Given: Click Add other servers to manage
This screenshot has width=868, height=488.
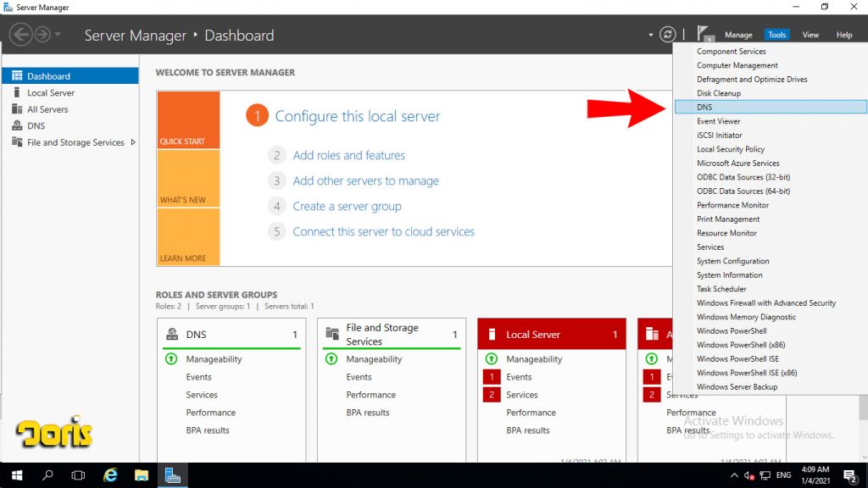Looking at the screenshot, I should pyautogui.click(x=366, y=181).
